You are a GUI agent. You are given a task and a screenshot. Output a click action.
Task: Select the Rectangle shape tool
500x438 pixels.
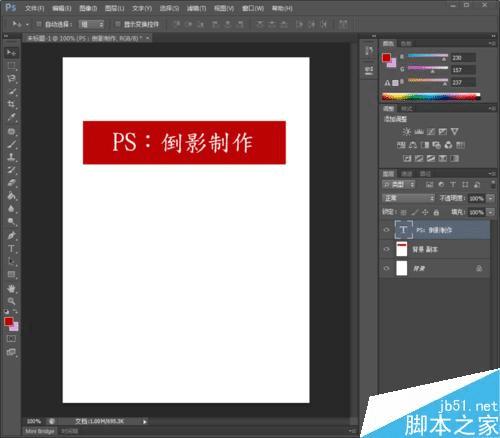point(11,275)
